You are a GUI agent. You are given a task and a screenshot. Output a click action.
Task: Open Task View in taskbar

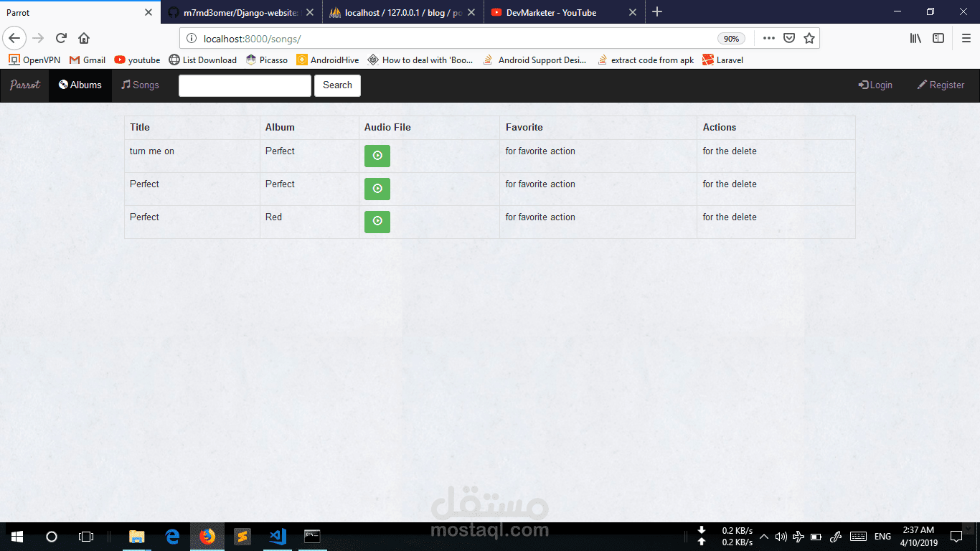(86, 537)
